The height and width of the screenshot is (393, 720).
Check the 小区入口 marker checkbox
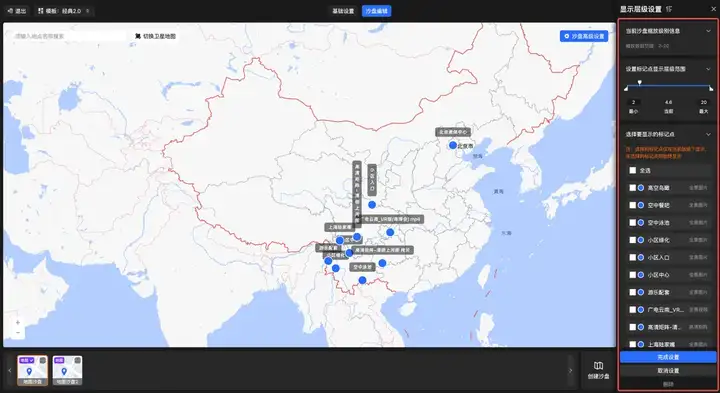[633, 258]
